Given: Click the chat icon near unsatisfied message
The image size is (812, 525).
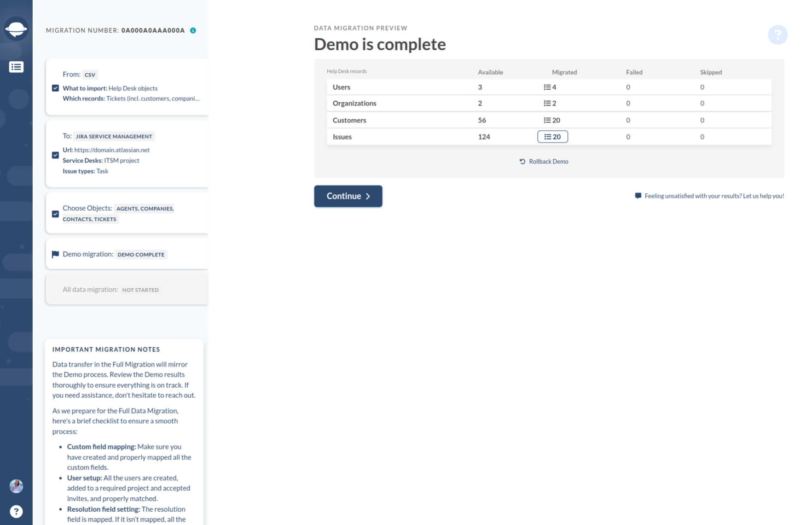Looking at the screenshot, I should click(x=638, y=196).
